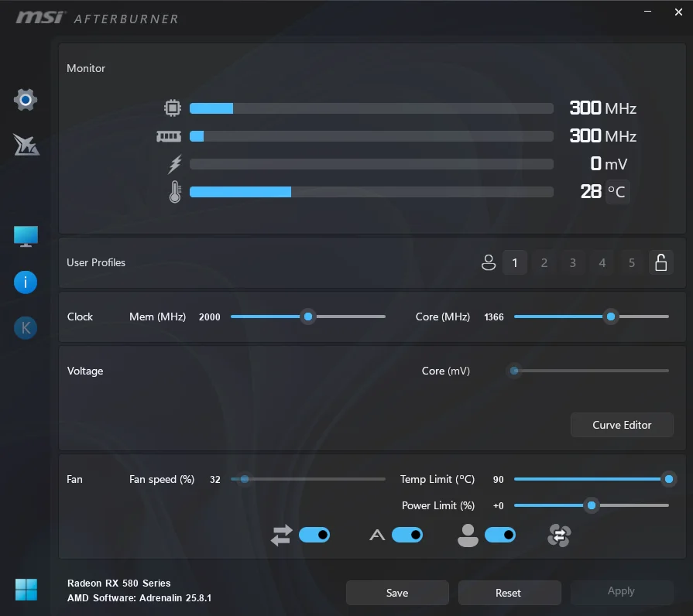Click the Radeon RX 580 Series label
Viewport: 693px width, 616px height.
point(119,583)
